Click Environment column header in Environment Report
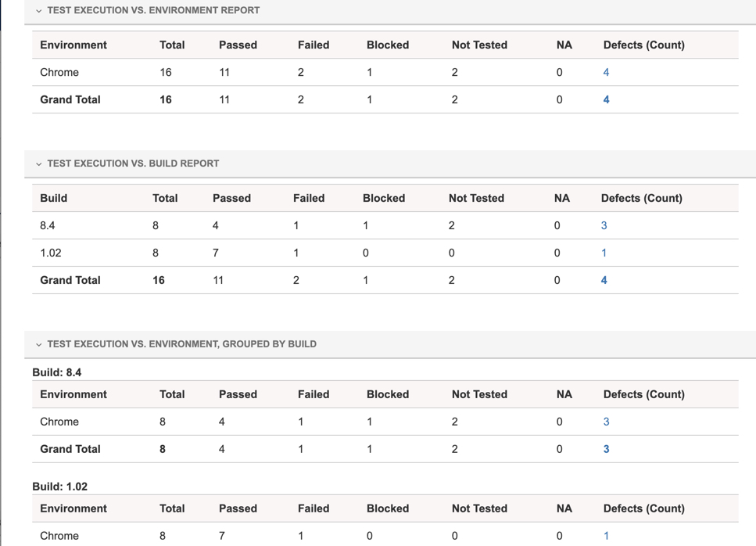This screenshot has height=546, width=756. point(73,45)
